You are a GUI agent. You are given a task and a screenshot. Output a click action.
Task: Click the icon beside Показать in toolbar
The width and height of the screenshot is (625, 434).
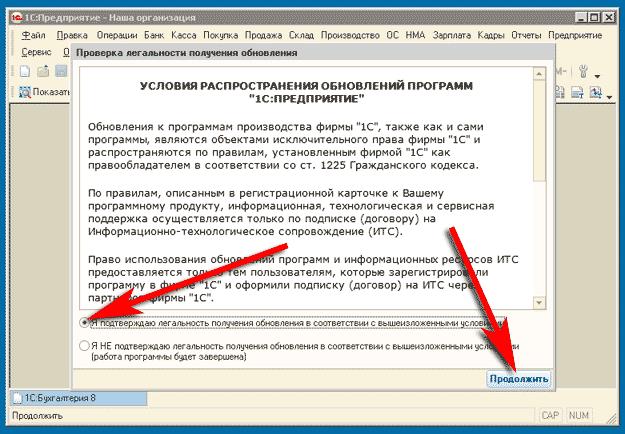(23, 93)
